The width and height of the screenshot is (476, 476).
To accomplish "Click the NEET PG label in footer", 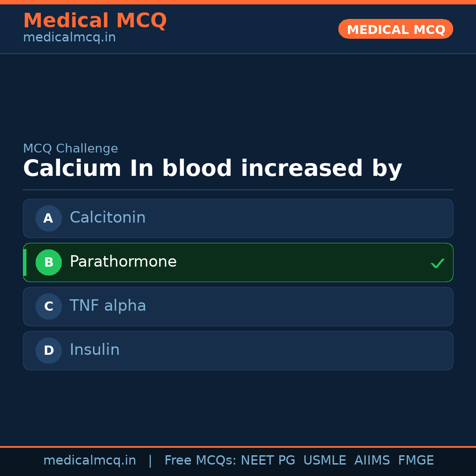I will point(268,460).
